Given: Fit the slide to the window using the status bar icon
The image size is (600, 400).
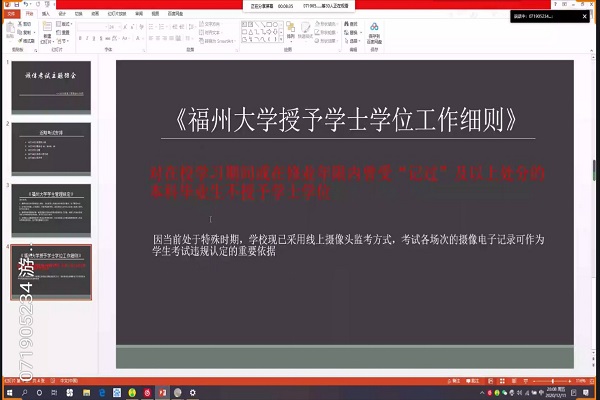Looking at the screenshot, I should [592, 381].
